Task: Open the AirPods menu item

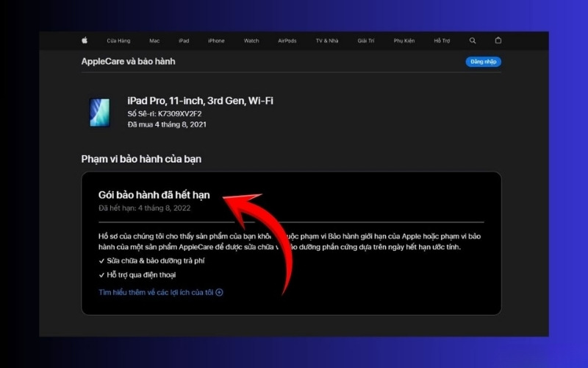Action: coord(287,40)
